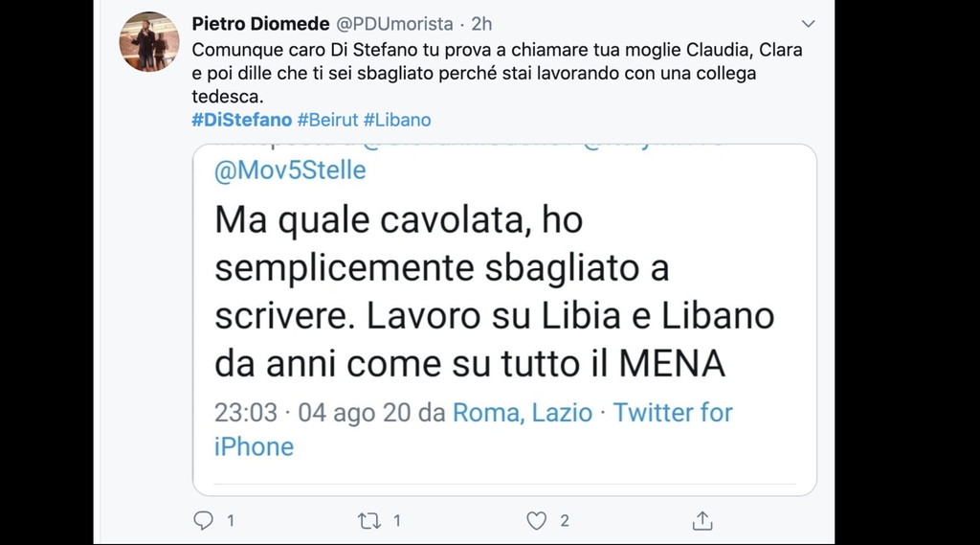Click the Roma, Lazio location link
Image resolution: width=980 pixels, height=545 pixels.
pos(523,413)
